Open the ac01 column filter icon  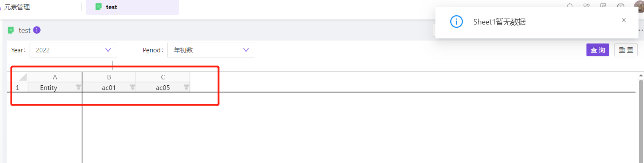tap(132, 87)
